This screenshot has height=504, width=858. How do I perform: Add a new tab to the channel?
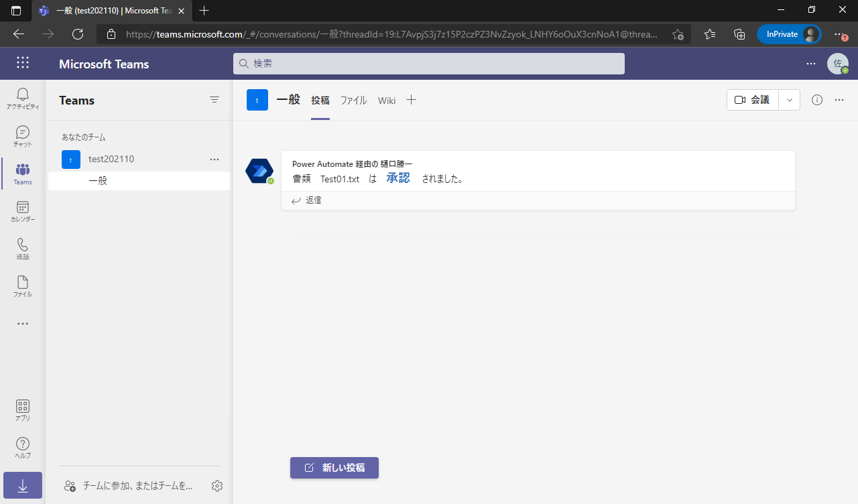pos(412,100)
